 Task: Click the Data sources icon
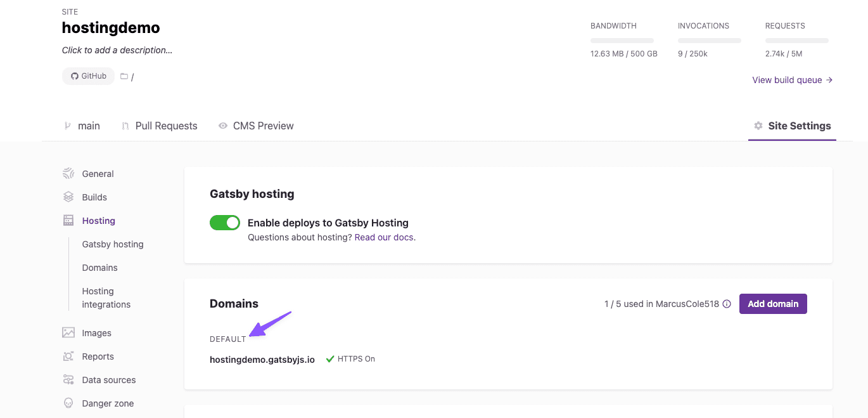pyautogui.click(x=68, y=380)
